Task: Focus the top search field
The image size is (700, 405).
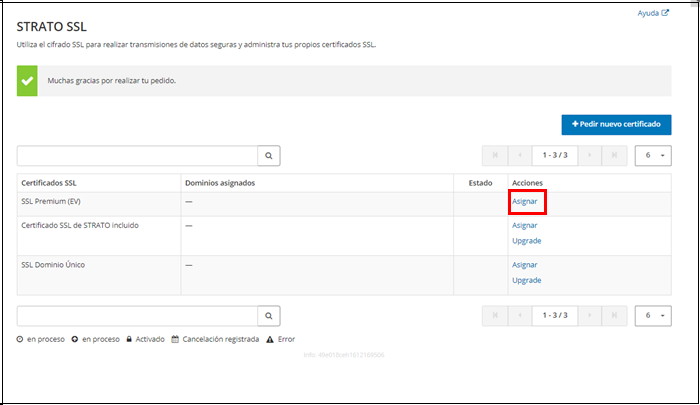Action: click(138, 155)
